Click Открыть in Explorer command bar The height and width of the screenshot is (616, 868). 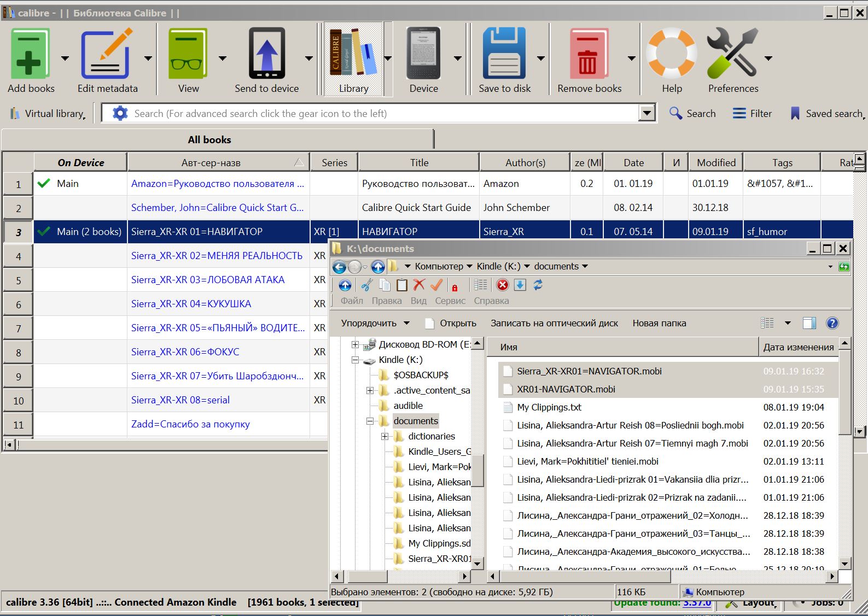coord(451,323)
